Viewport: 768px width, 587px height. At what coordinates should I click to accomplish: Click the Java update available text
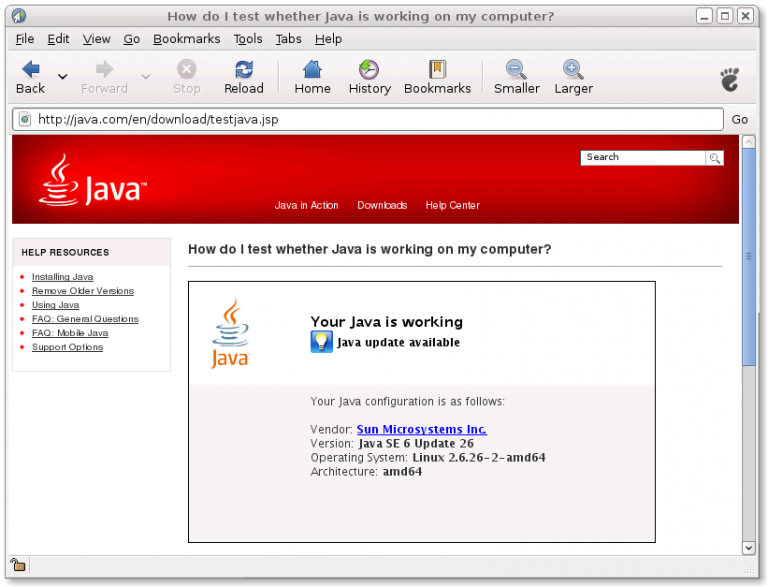click(398, 342)
